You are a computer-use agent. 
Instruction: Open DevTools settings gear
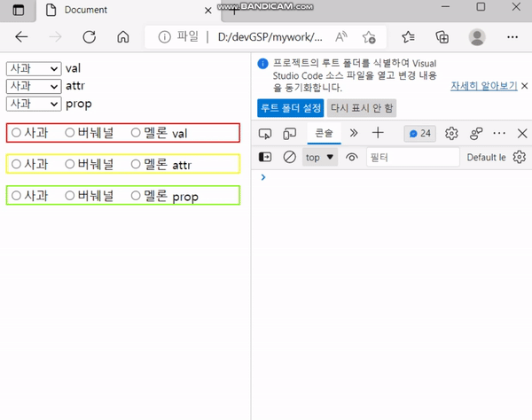point(451,134)
